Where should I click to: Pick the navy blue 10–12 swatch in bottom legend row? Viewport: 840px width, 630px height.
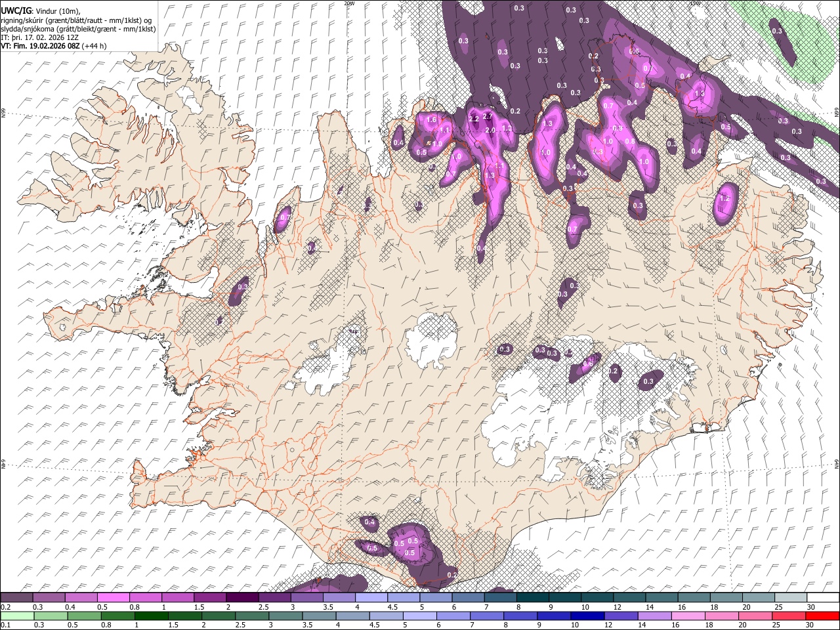[x=587, y=616]
